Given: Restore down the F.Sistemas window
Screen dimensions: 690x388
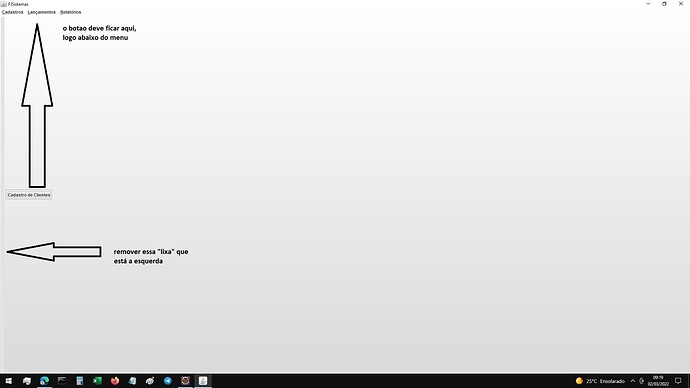Looking at the screenshot, I should [x=664, y=4].
